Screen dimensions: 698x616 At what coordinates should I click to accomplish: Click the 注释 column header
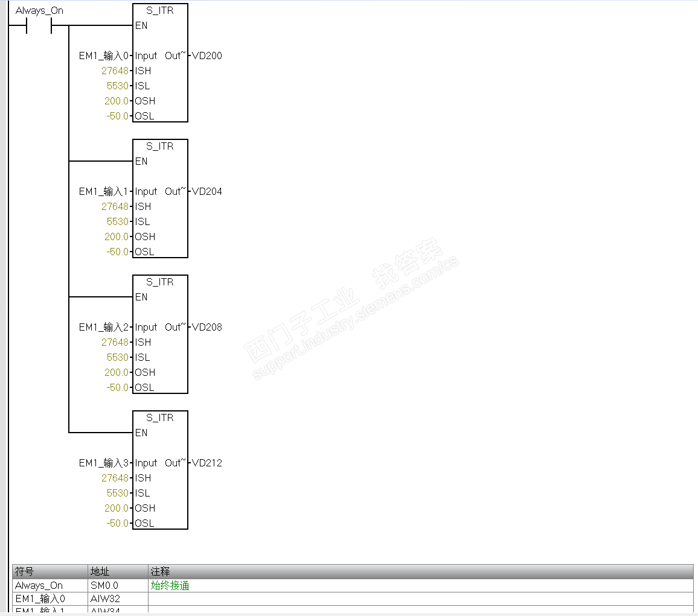pyautogui.click(x=421, y=571)
